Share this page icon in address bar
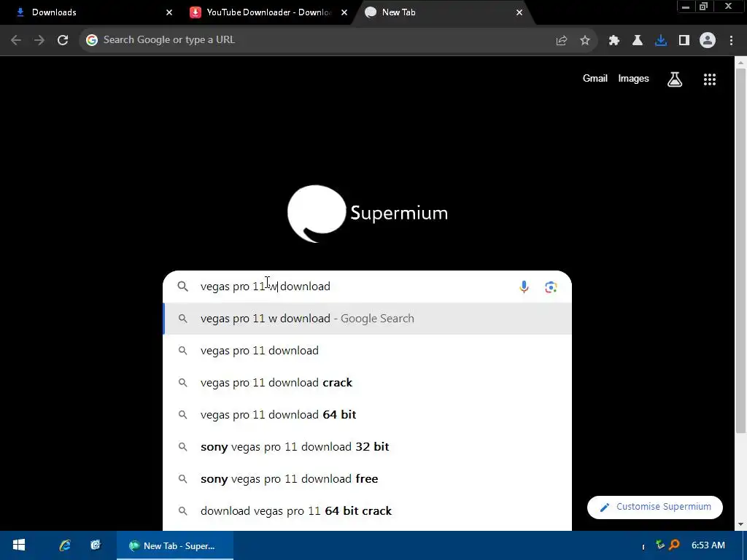The image size is (747, 560). [562, 41]
